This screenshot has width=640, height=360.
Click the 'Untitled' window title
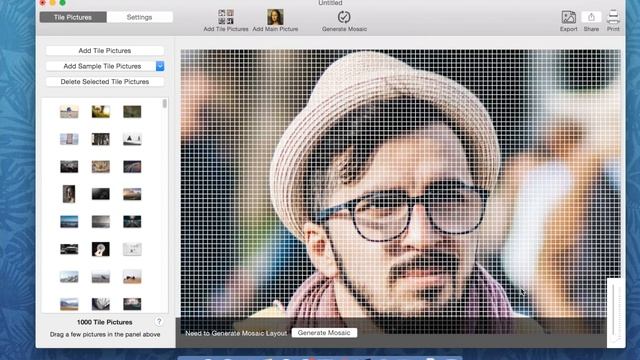click(x=330, y=3)
